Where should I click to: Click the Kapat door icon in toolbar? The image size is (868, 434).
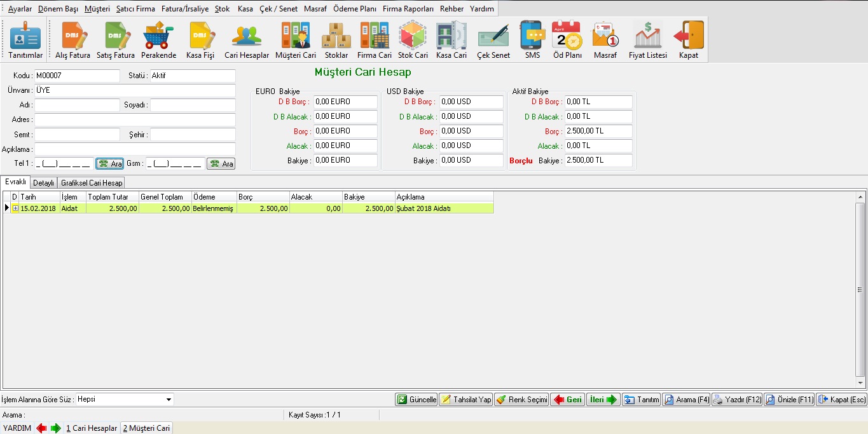[x=688, y=40]
